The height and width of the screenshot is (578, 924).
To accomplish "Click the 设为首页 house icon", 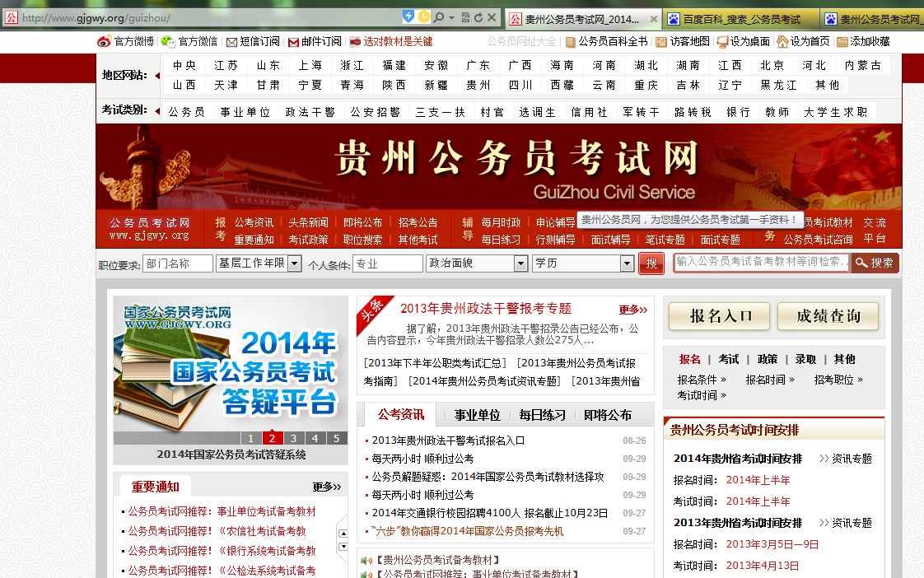I will point(782,41).
